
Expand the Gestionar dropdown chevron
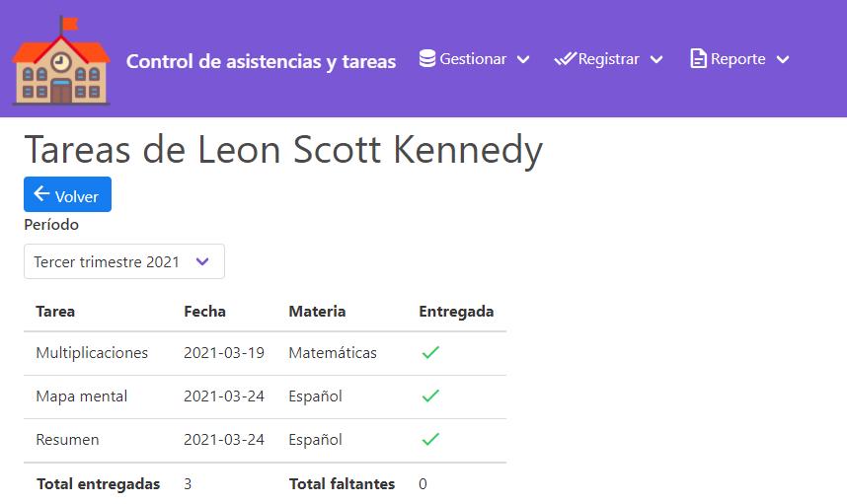pos(523,60)
